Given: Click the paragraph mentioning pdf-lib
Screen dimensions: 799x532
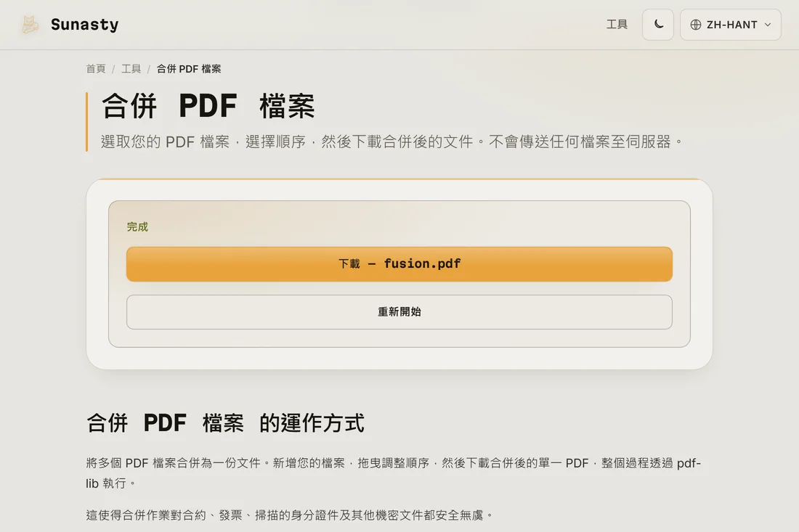Looking at the screenshot, I should [394, 473].
